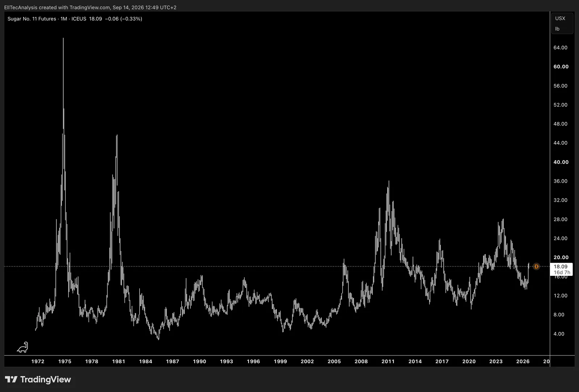Click the 18.09 current price label
This screenshot has height=392, width=579.
point(561,266)
